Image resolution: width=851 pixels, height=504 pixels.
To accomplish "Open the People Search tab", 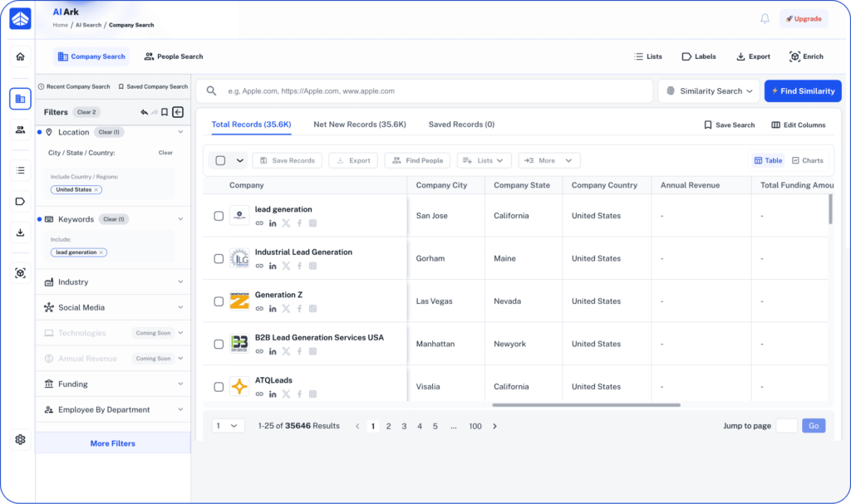I will click(173, 56).
